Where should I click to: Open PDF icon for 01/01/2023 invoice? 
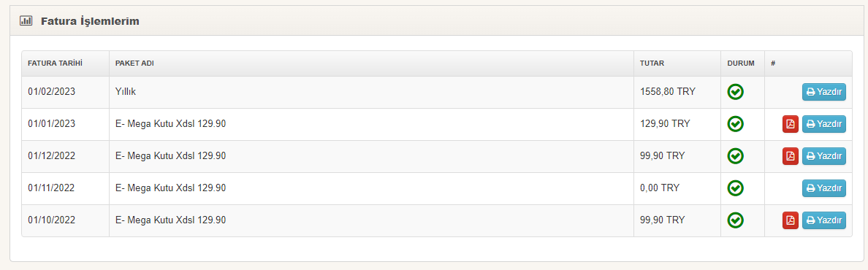(x=791, y=124)
